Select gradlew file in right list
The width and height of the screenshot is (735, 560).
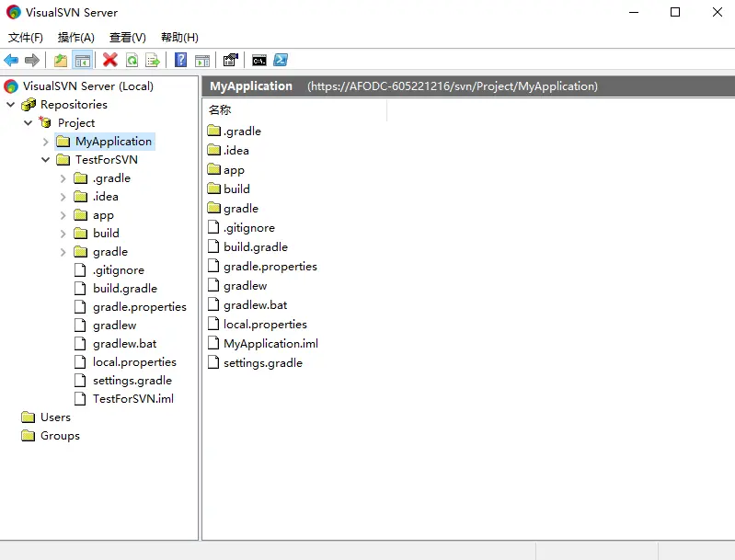tap(246, 286)
